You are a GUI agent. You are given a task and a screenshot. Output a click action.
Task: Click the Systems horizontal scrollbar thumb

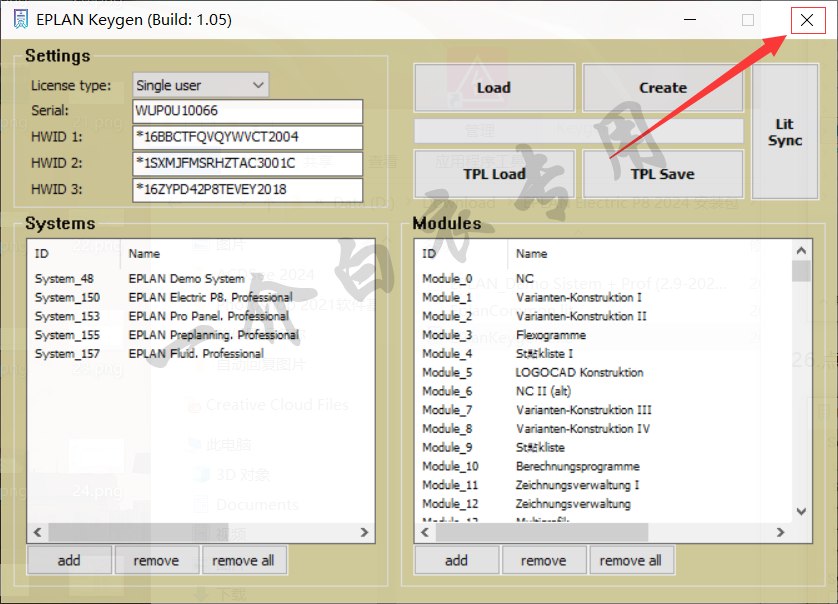pyautogui.click(x=138, y=532)
